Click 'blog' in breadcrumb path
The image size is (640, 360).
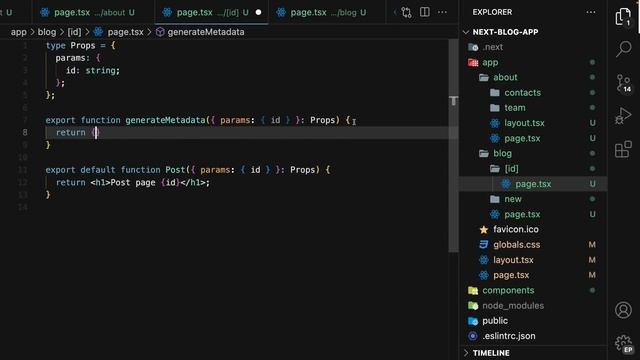[47, 32]
